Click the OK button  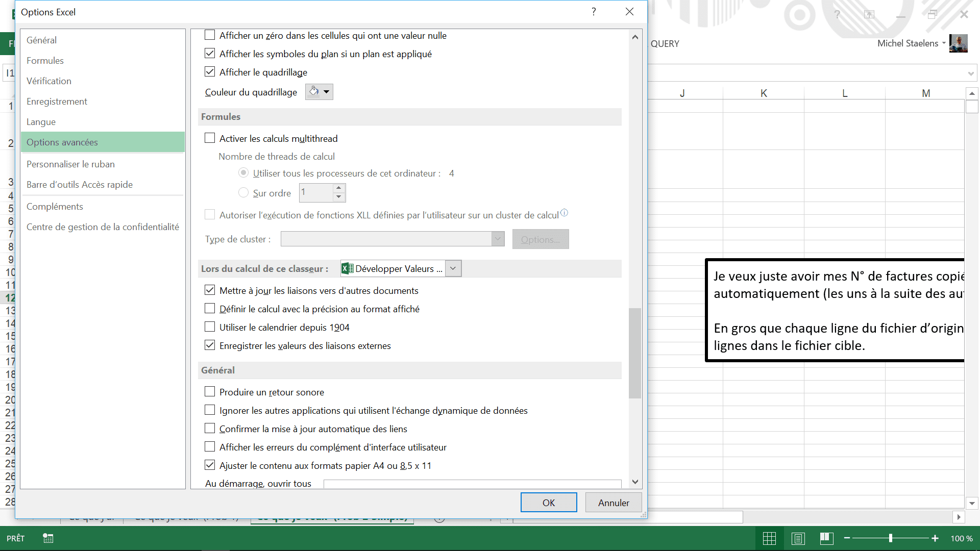549,503
